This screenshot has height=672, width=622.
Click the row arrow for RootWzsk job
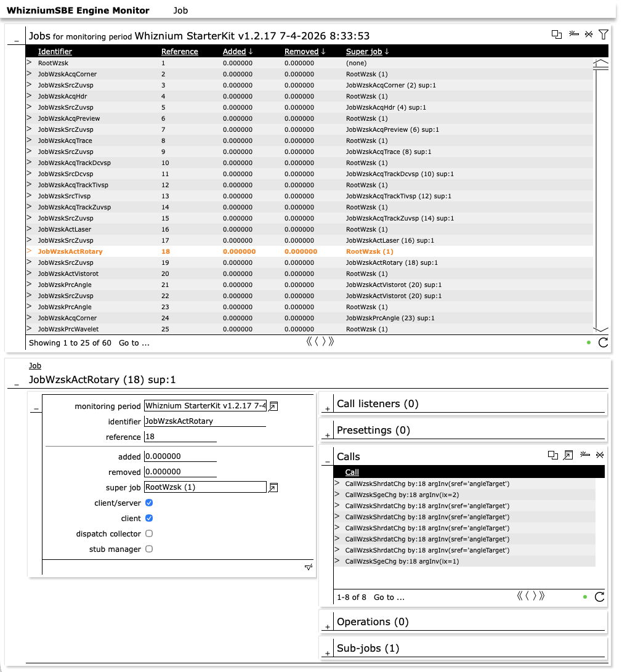29,63
